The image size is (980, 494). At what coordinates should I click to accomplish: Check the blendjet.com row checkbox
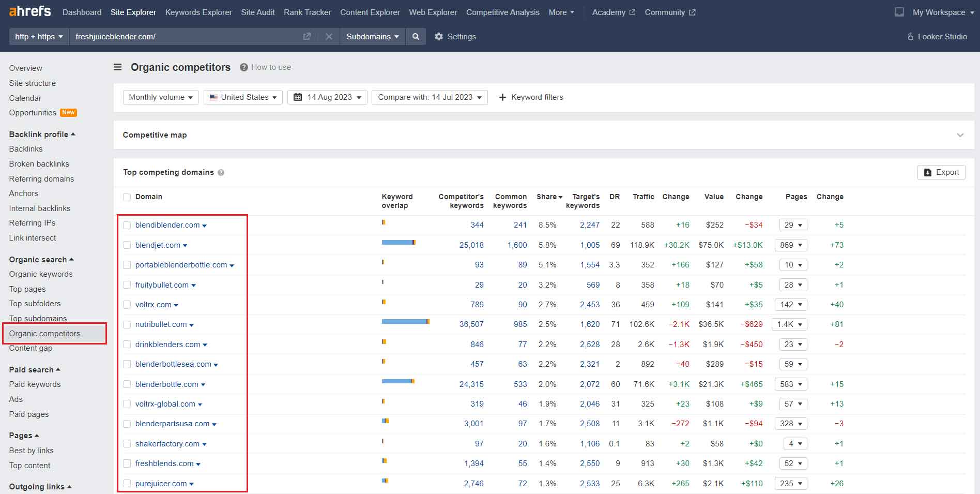(x=127, y=245)
